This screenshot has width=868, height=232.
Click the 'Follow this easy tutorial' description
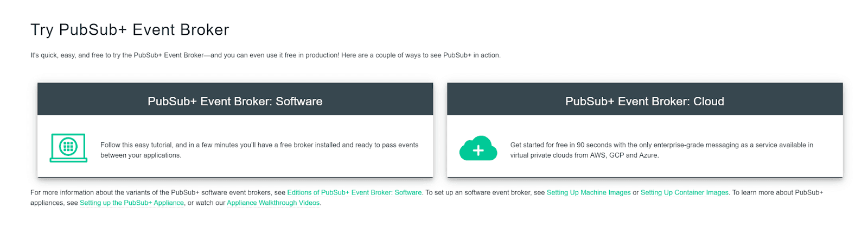pyautogui.click(x=259, y=145)
